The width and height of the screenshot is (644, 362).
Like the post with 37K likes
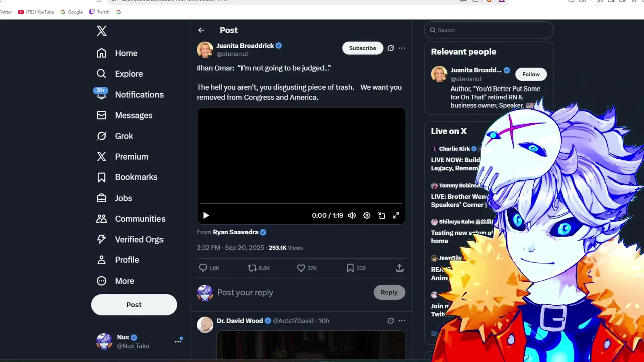(x=307, y=268)
